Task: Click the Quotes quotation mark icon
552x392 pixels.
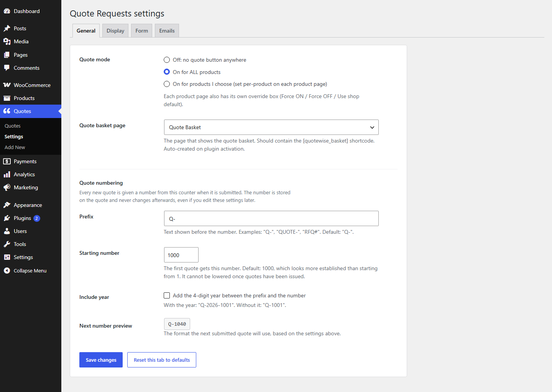Action: point(7,111)
